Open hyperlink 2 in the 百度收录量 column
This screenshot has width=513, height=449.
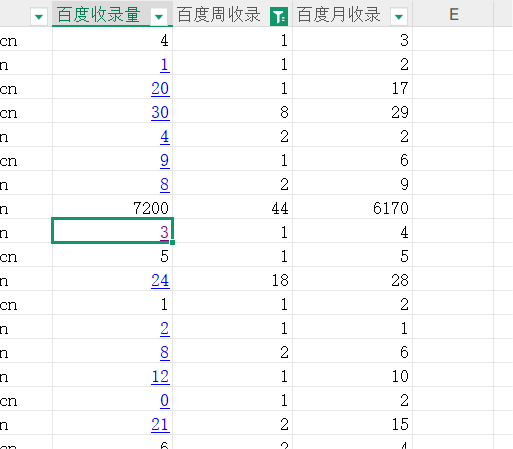(164, 329)
